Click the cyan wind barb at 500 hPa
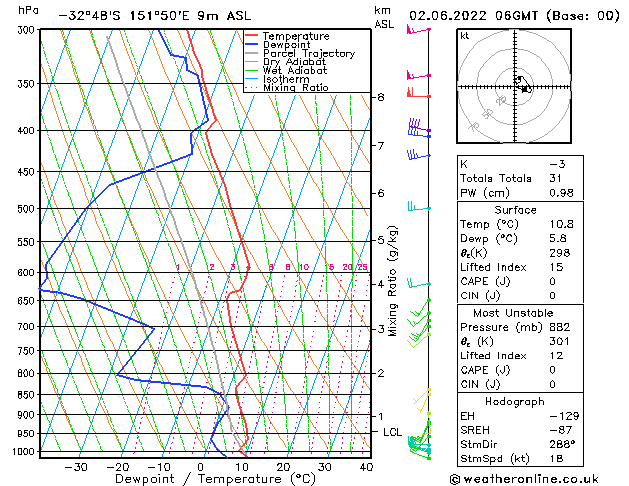The width and height of the screenshot is (629, 486). pos(419,207)
